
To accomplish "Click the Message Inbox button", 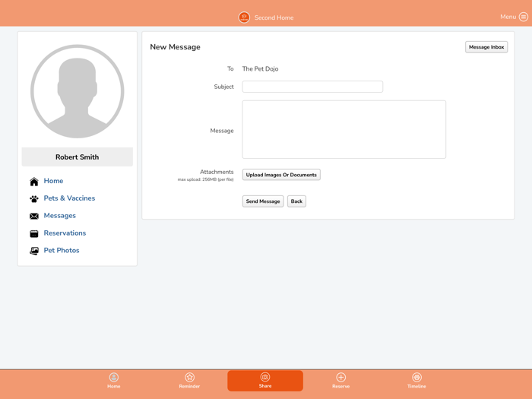I will pyautogui.click(x=486, y=47).
